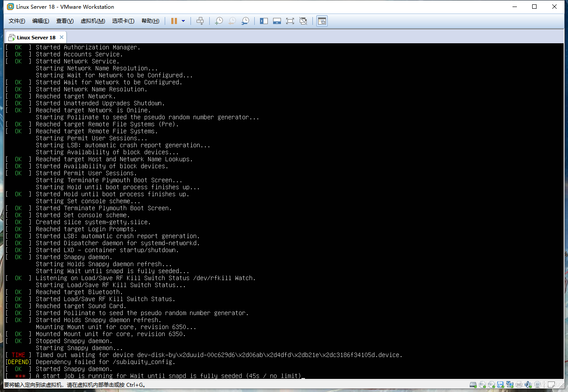568x392 pixels.
Task: Click line 'Reached target Network is Online.'
Action: point(93,110)
